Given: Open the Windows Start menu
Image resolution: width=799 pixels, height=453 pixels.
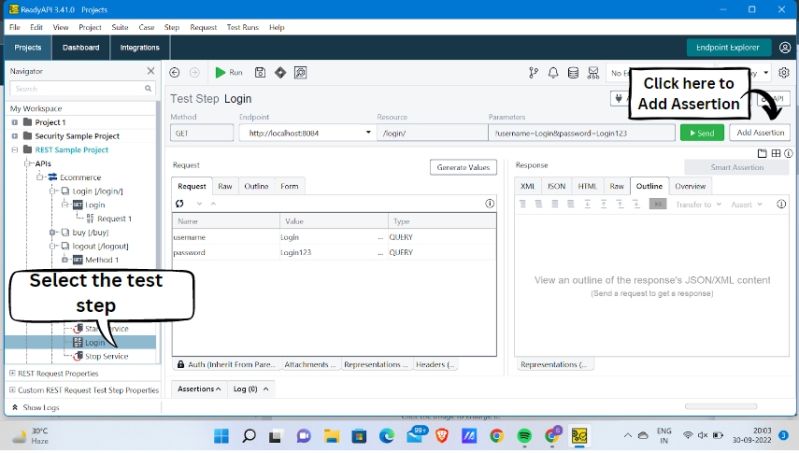Looking at the screenshot, I should tap(221, 436).
